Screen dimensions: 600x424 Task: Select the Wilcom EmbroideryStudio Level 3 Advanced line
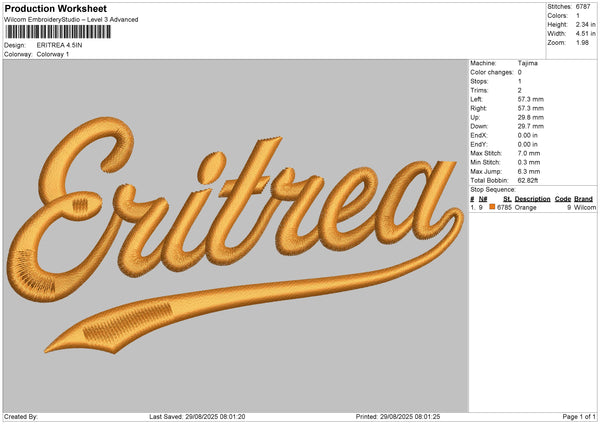coord(71,20)
